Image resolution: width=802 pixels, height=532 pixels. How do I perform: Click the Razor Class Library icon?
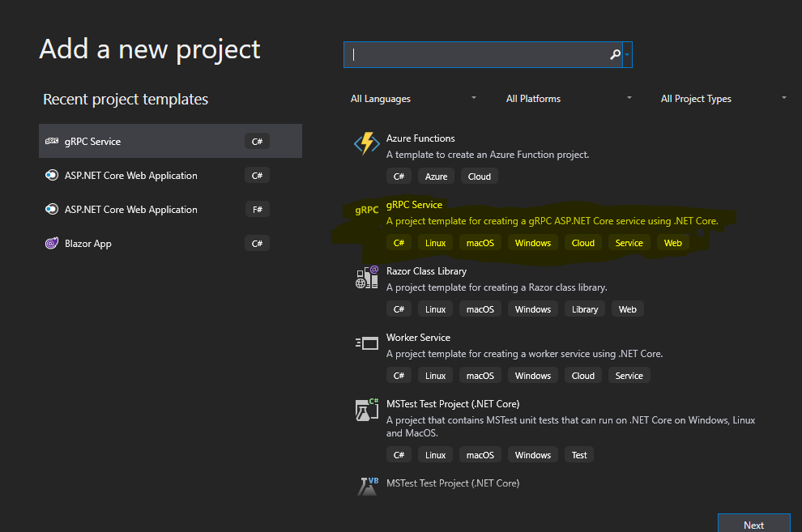366,277
